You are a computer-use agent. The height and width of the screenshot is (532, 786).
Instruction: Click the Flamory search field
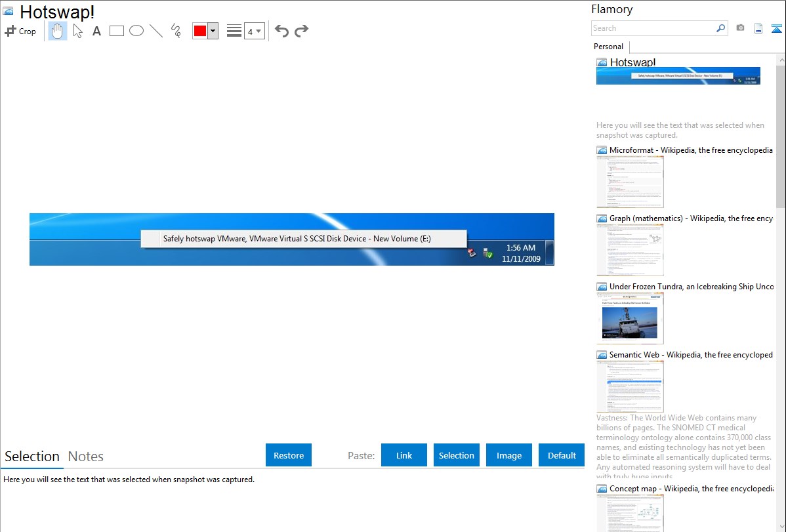click(653, 28)
